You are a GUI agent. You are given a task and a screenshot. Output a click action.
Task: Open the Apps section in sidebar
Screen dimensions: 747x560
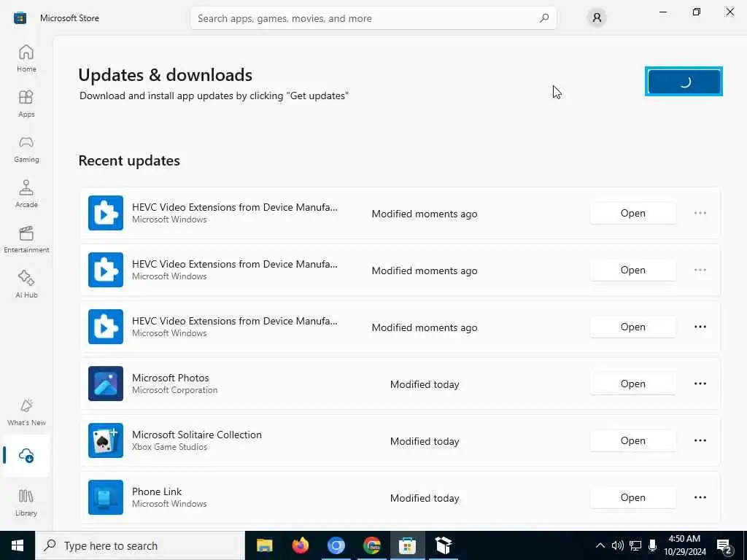[x=26, y=104]
